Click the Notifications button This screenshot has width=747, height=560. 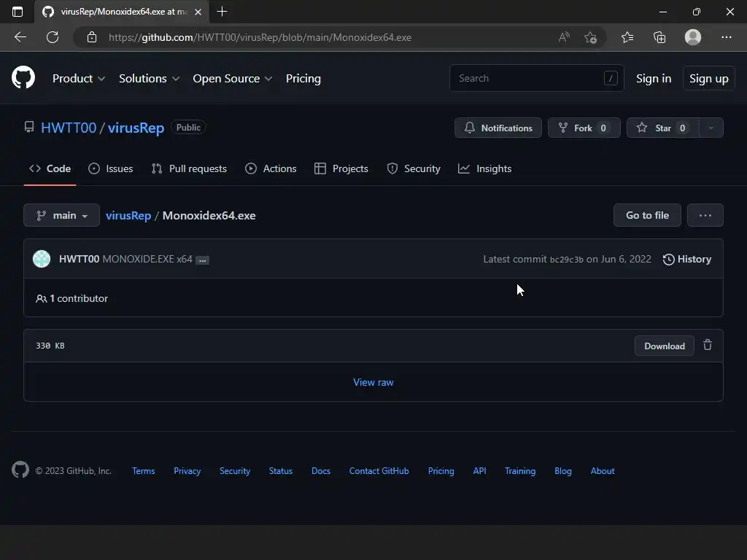click(498, 128)
